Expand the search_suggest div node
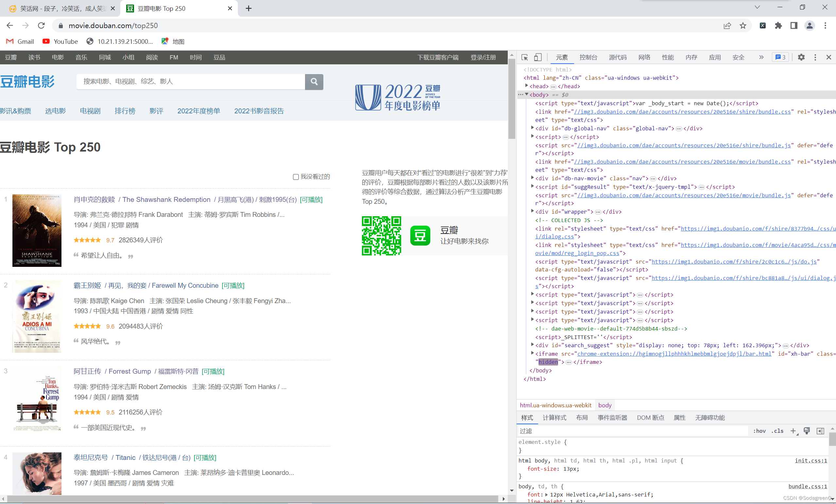Viewport: 836px width, 504px height. [532, 345]
